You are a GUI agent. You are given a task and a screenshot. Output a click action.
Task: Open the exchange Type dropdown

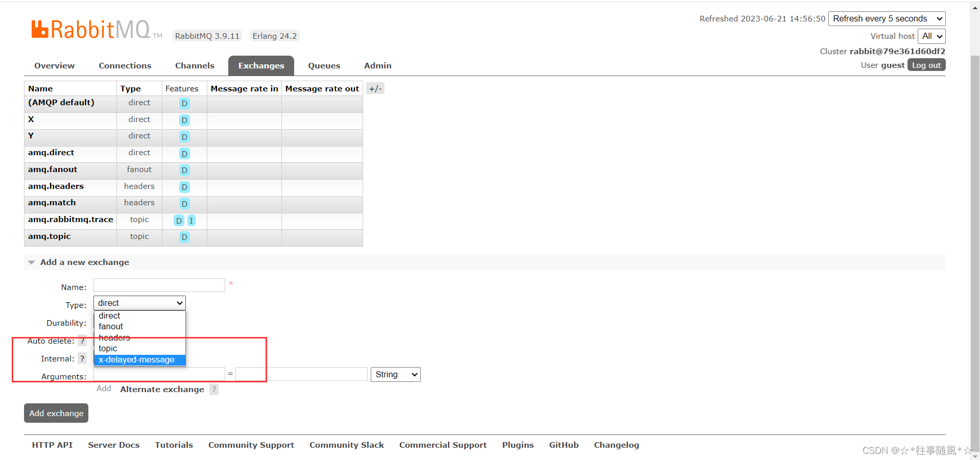tap(139, 303)
